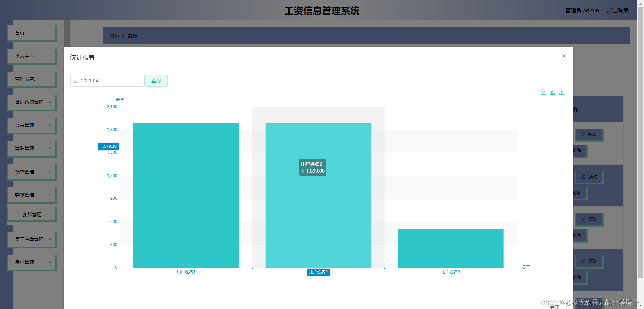Open 首页 in the sidebar
This screenshot has width=644, height=309.
tap(32, 33)
